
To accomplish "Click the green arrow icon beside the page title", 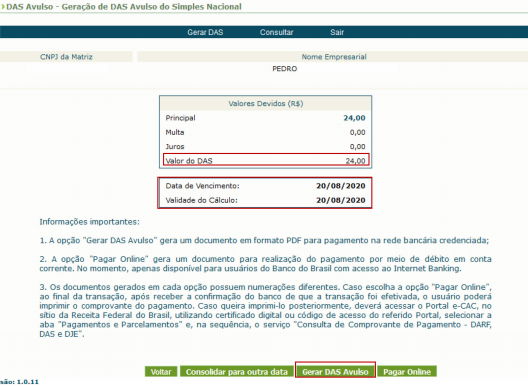I will [x=3, y=7].
